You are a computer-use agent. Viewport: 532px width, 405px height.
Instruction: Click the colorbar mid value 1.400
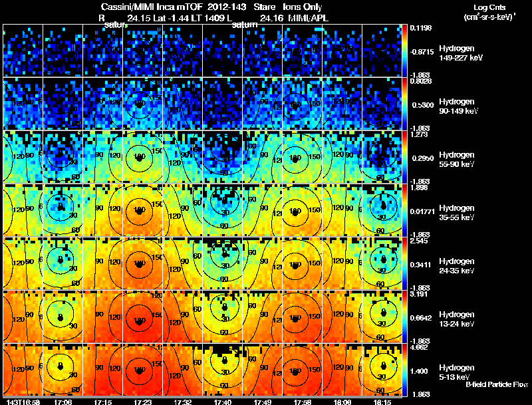point(419,372)
